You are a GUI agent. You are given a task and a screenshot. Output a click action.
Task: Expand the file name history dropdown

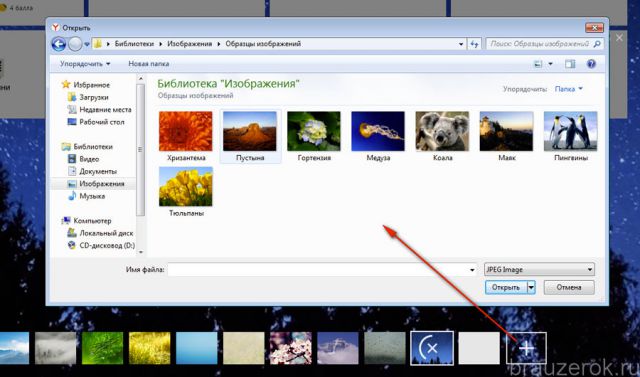pos(472,270)
